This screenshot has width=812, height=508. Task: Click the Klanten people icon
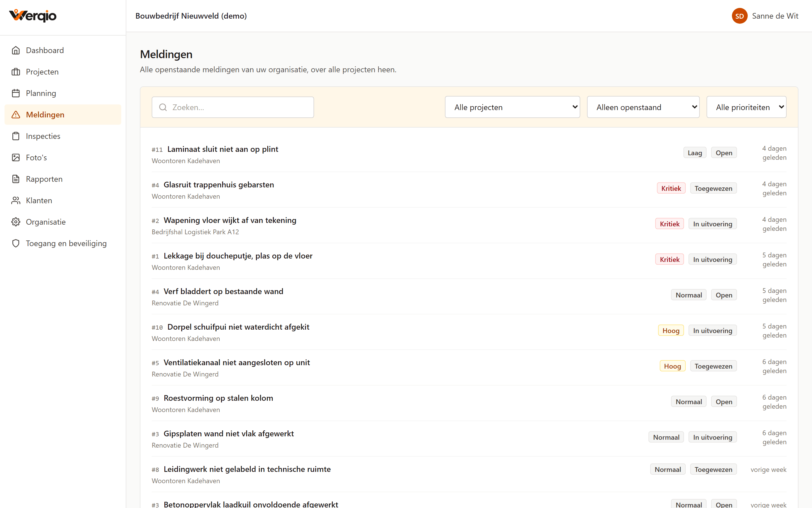tap(16, 201)
